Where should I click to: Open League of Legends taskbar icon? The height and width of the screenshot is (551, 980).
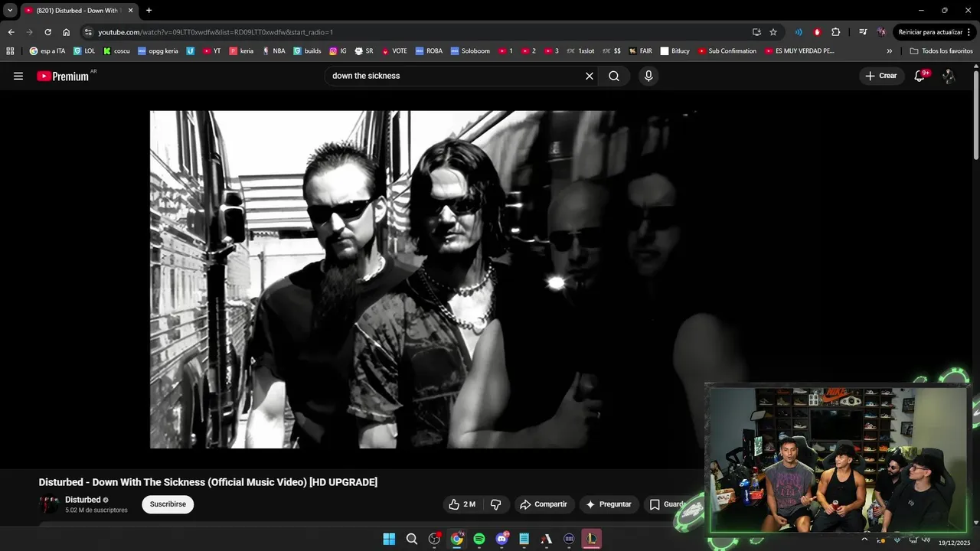pyautogui.click(x=591, y=539)
